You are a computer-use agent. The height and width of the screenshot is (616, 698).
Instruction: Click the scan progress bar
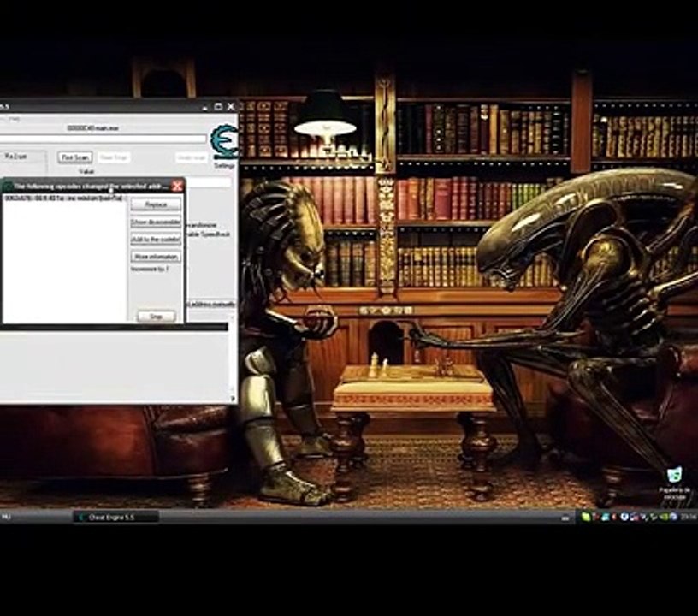pyautogui.click(x=104, y=139)
